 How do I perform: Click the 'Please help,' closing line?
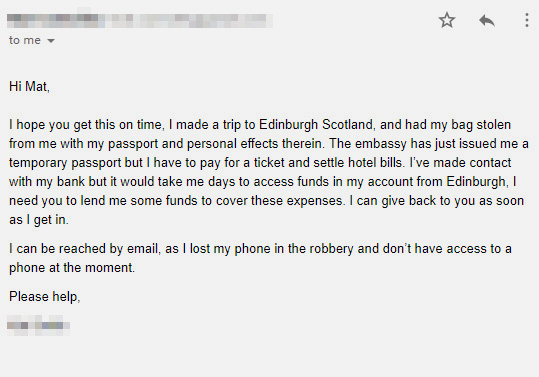click(44, 297)
